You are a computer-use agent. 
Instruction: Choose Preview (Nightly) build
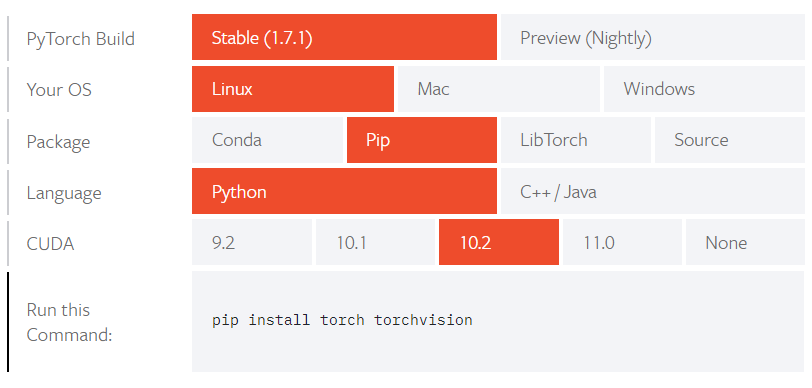(x=652, y=37)
